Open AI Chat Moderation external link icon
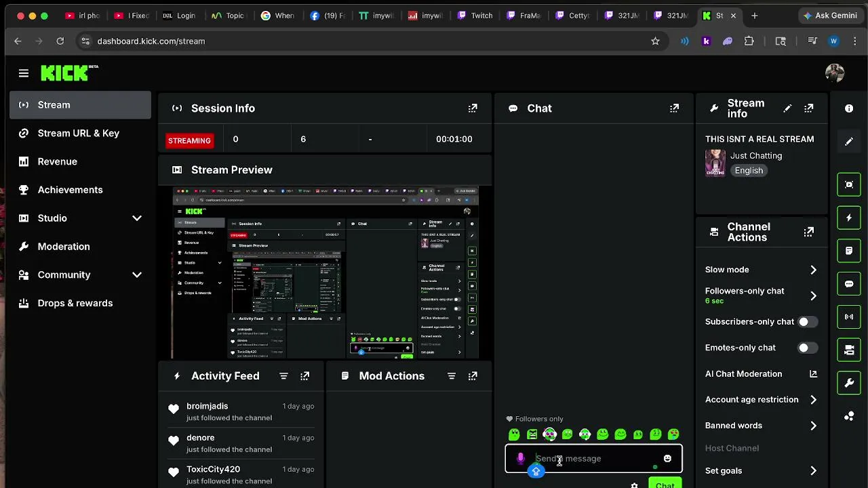Screen dimensions: 868x488 (813, 374)
